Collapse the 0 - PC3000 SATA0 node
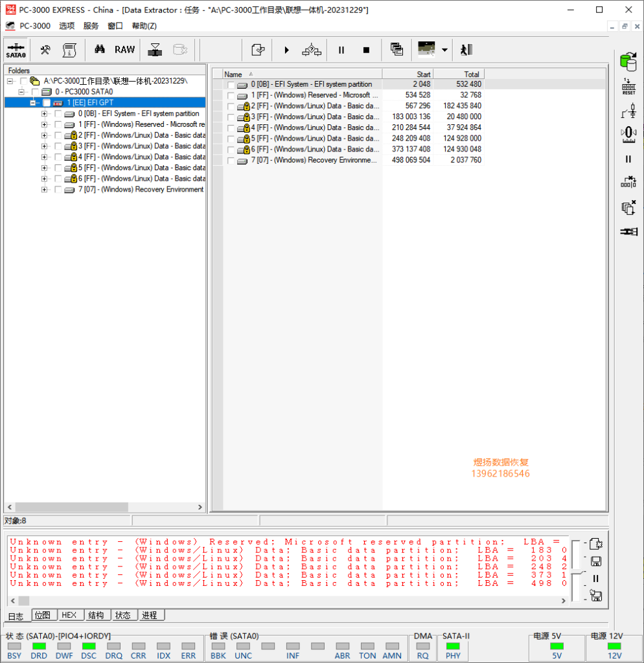 tap(21, 92)
